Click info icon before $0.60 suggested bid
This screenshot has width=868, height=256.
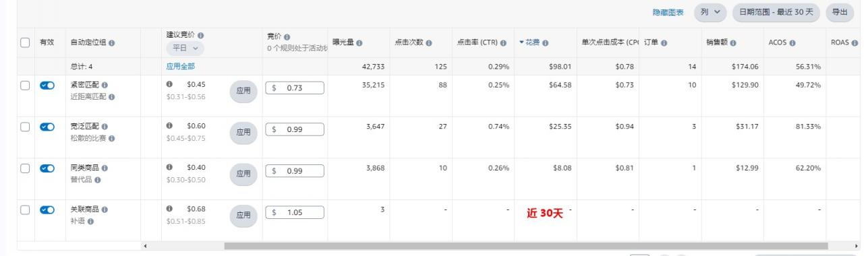point(169,126)
